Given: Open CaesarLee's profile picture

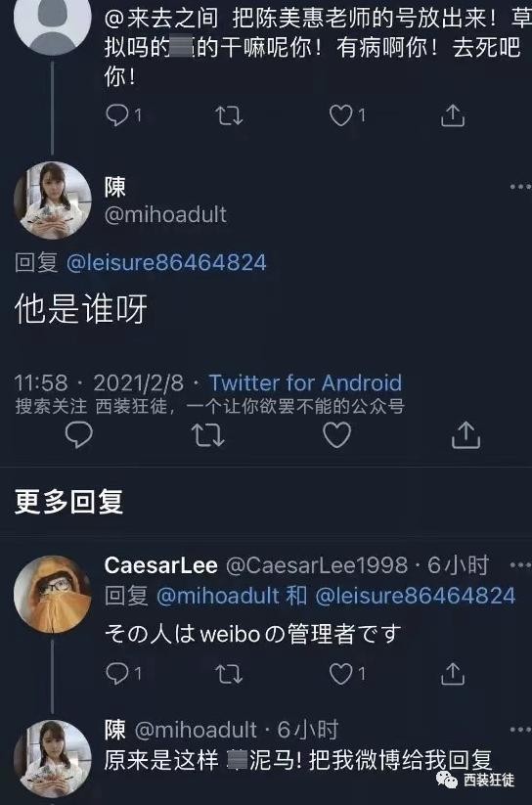Looking at the screenshot, I should (53, 594).
